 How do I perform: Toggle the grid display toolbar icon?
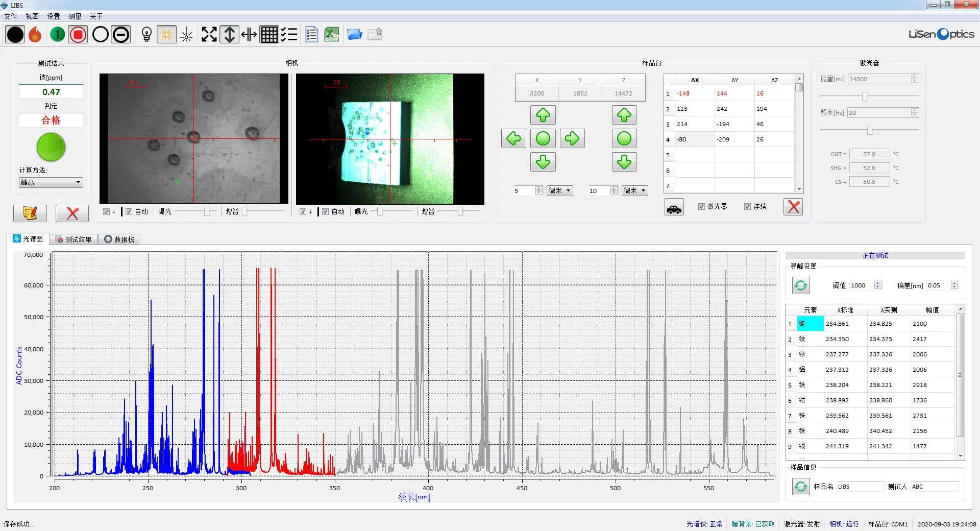click(269, 35)
